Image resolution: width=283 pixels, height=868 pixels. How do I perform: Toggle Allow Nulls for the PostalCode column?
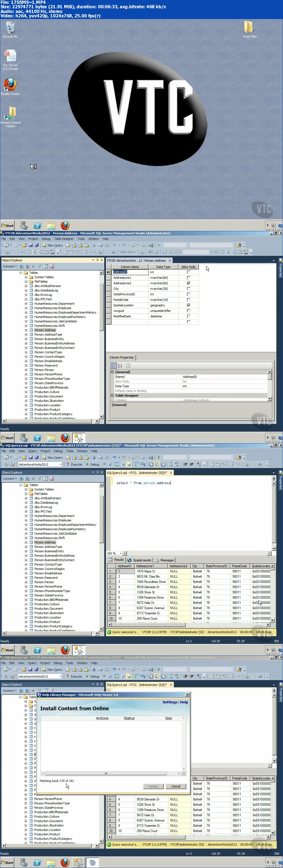pyautogui.click(x=189, y=299)
